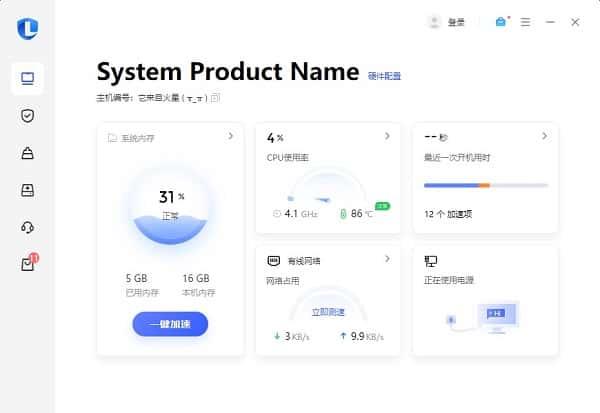Expand the 系统内存 memory card arrow
Screen dimensions: 600x413
[x=230, y=136]
